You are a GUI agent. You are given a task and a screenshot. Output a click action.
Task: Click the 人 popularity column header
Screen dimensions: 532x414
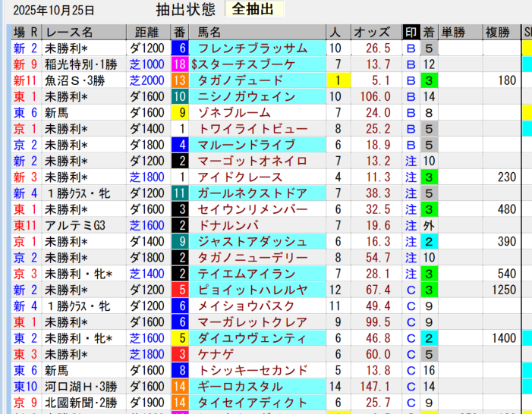click(x=338, y=33)
